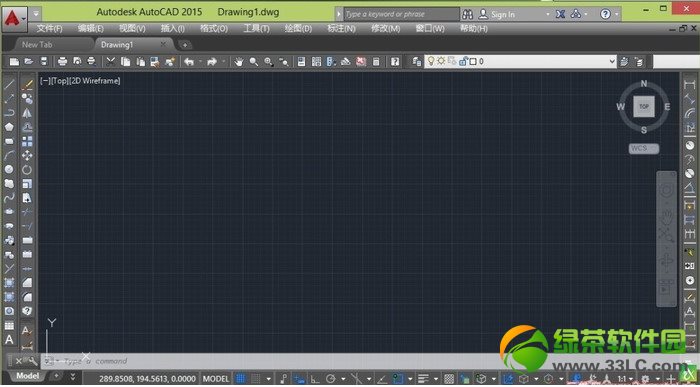Select the Array tool

(x=27, y=141)
